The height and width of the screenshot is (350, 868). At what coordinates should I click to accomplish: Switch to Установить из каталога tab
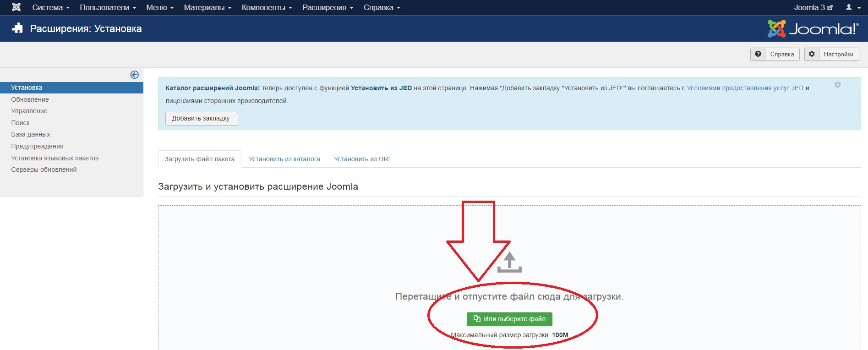(284, 159)
